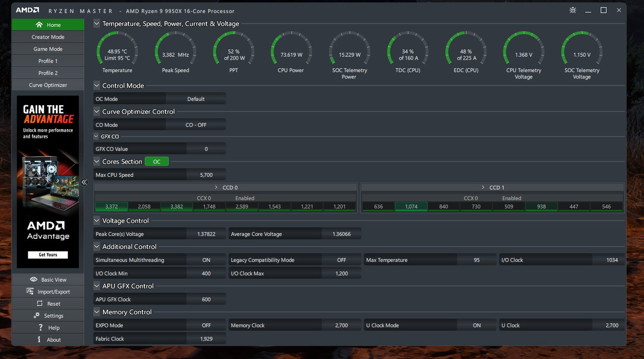Screen dimensions: 644x359
Task: Expand the CCD 0 arrow
Action: click(216, 188)
